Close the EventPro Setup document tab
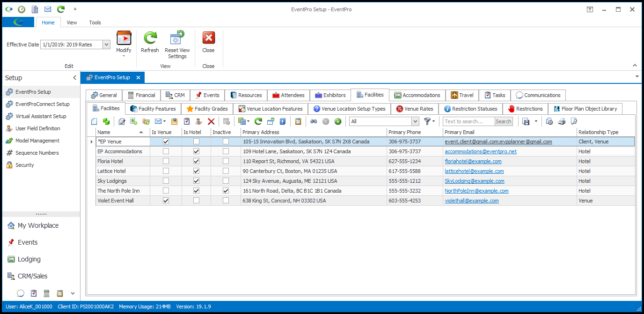The width and height of the screenshot is (644, 314). [139, 78]
